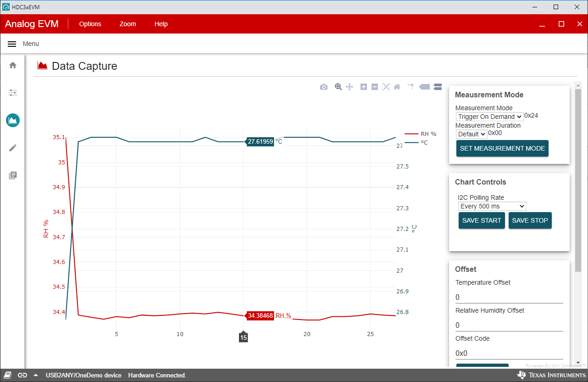Screen dimensions: 588x382
Task: Open the sliders settings page in sidebar
Action: 13,93
